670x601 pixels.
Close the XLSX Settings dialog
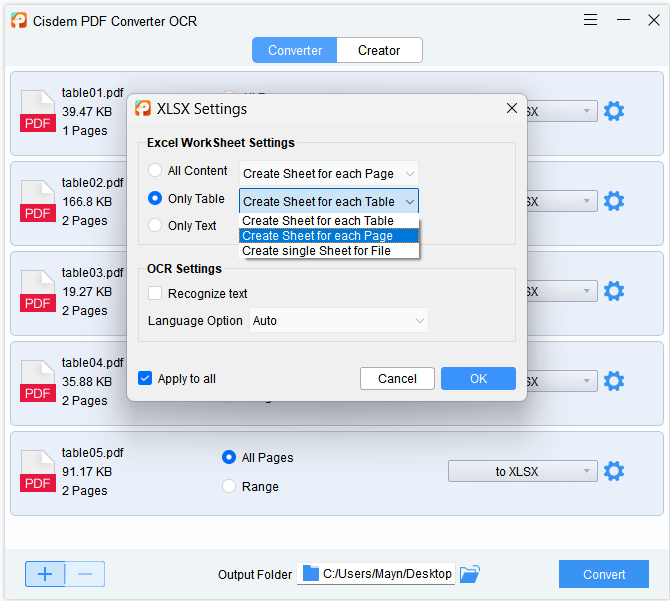click(511, 108)
